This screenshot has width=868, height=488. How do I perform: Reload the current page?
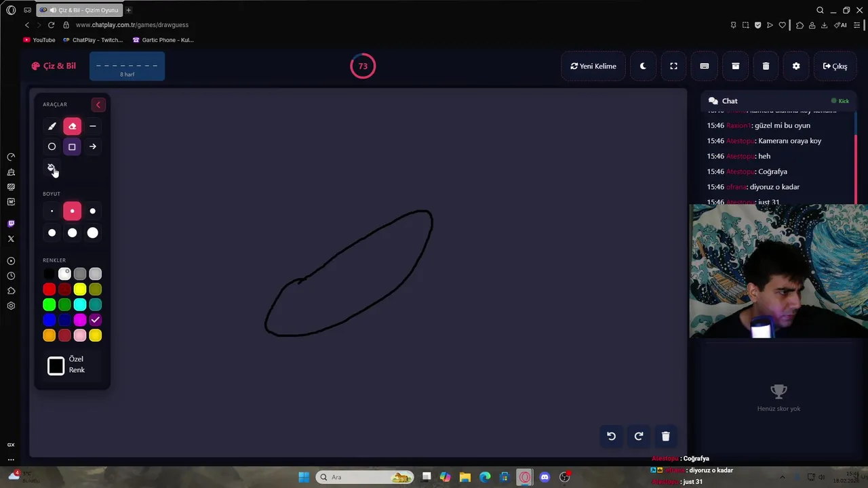[51, 25]
